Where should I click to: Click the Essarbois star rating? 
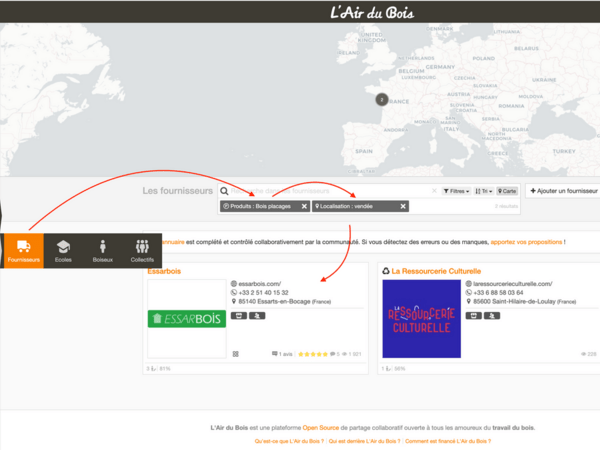(x=312, y=353)
